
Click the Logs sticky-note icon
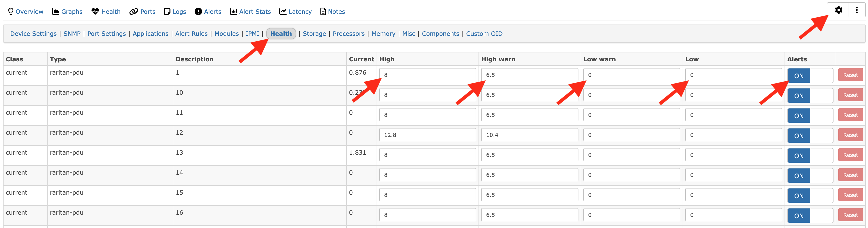tap(167, 12)
